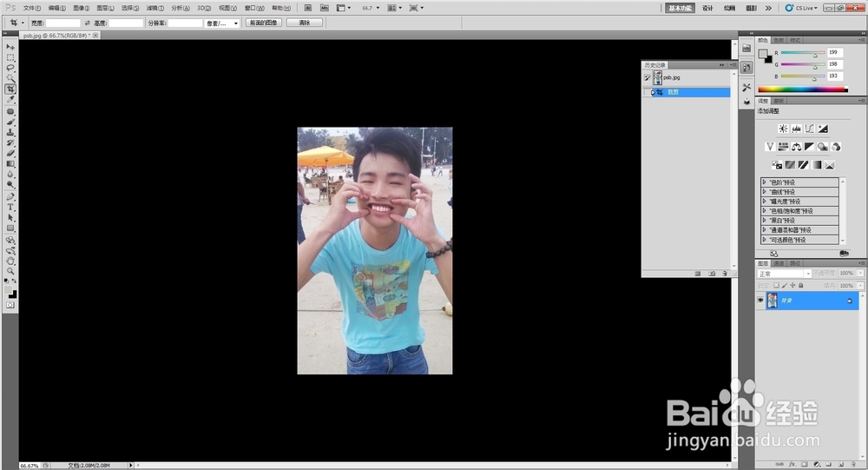Select the Move tool

10,47
